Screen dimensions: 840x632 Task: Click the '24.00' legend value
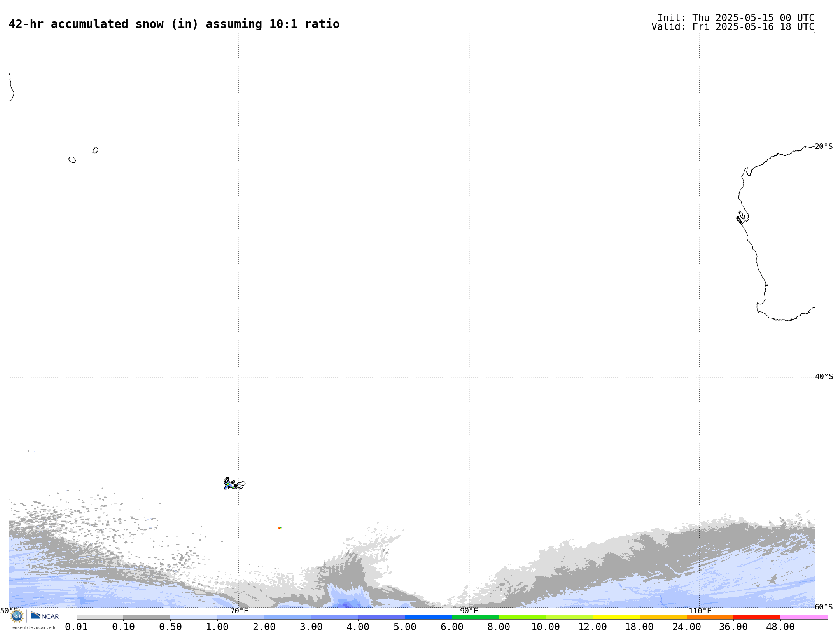coord(686,627)
